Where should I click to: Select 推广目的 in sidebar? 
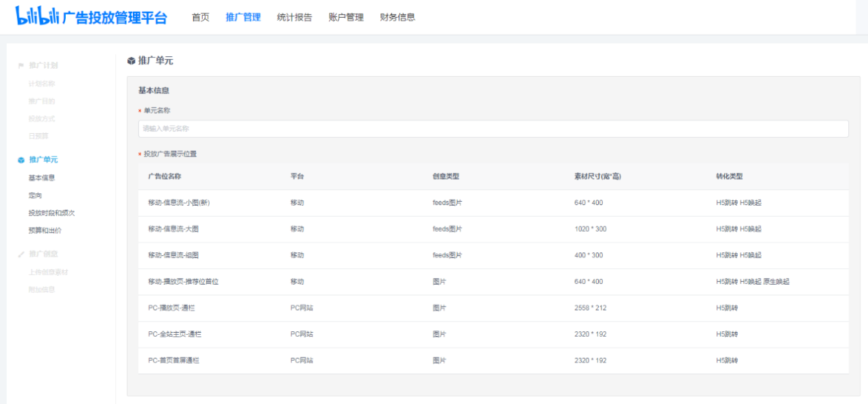[42, 102]
